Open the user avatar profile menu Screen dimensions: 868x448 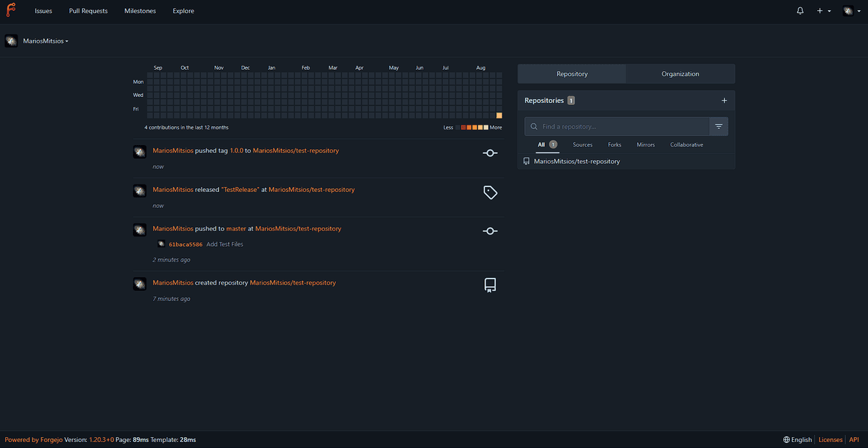point(851,11)
